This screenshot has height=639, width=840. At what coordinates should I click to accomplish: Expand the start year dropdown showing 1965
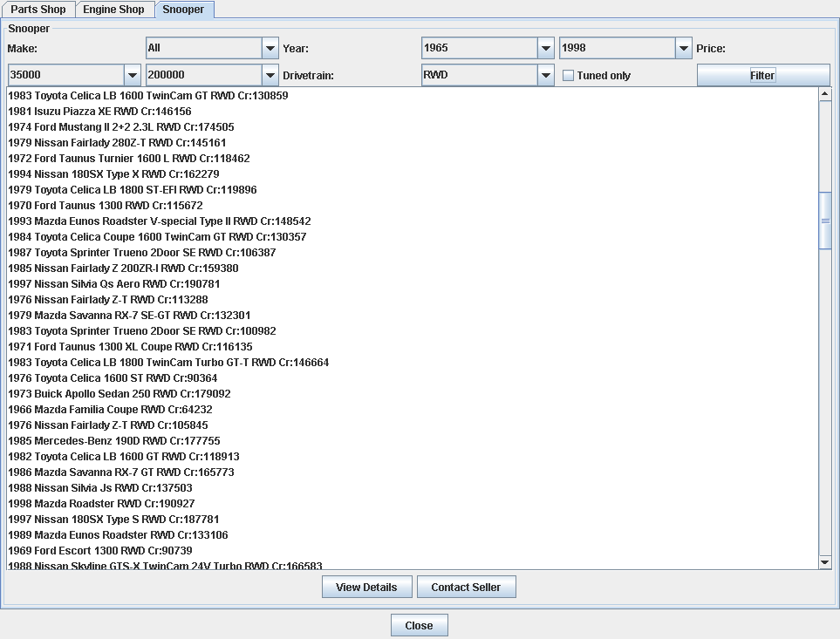pos(488,48)
